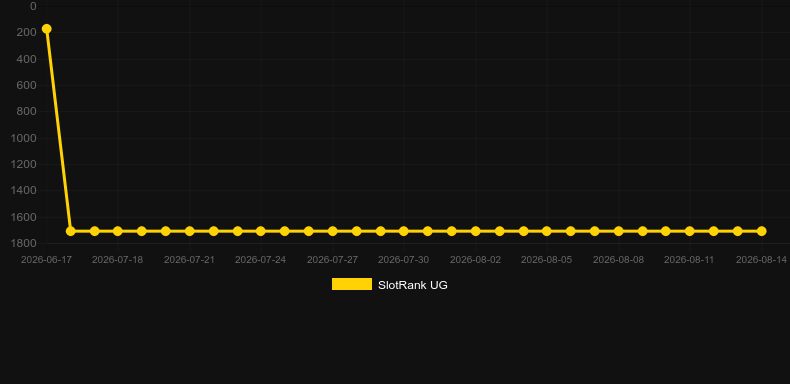This screenshot has width=790, height=384.
Task: Click the 2026-08-05 x-axis date label
Action: (x=547, y=260)
